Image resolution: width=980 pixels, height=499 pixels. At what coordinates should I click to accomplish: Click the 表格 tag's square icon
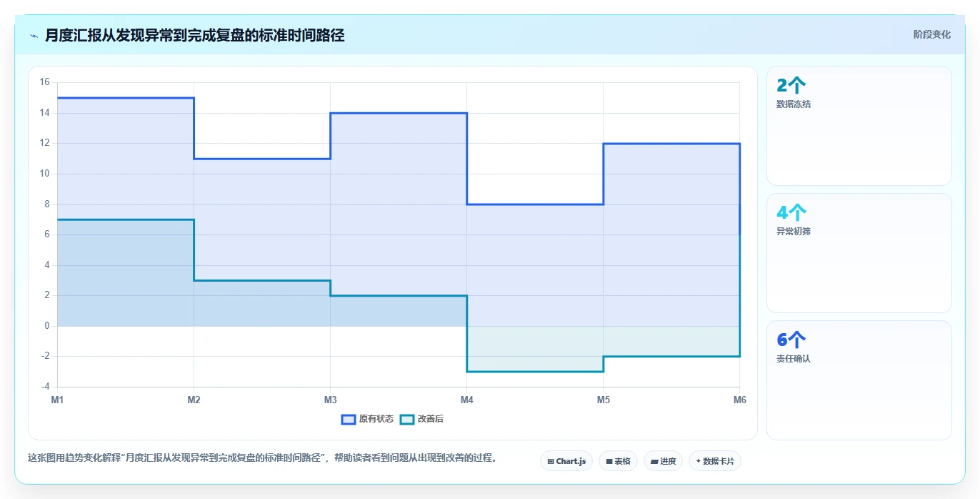[x=609, y=462]
